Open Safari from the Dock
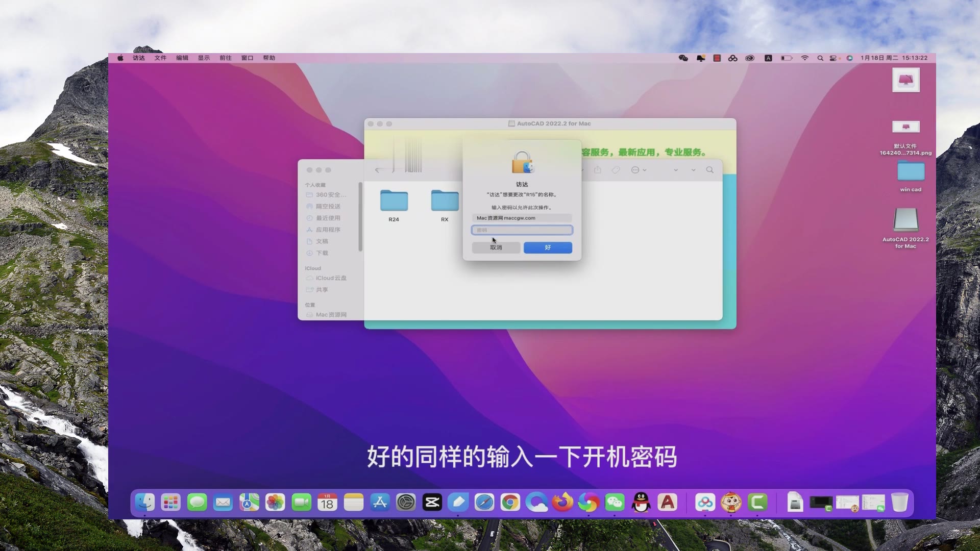This screenshot has height=551, width=980. tap(484, 503)
